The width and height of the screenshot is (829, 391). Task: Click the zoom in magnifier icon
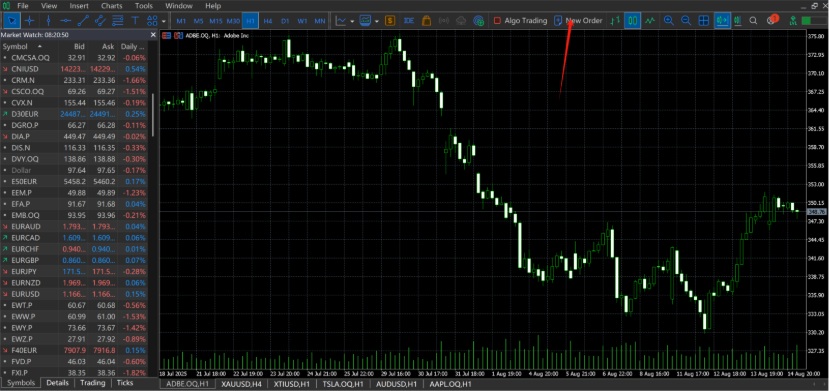pos(669,21)
